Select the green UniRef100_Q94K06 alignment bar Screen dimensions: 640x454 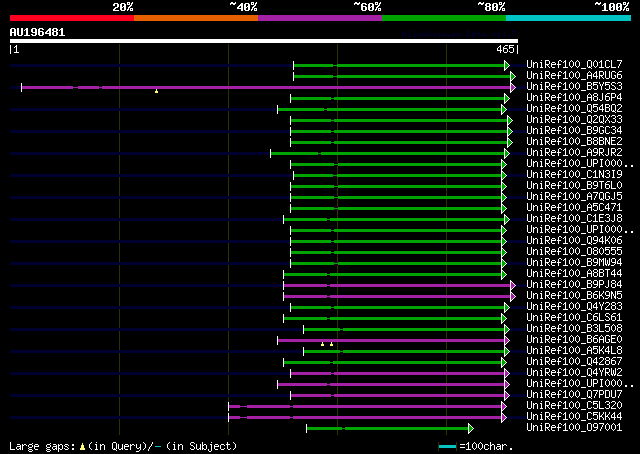pos(400,241)
